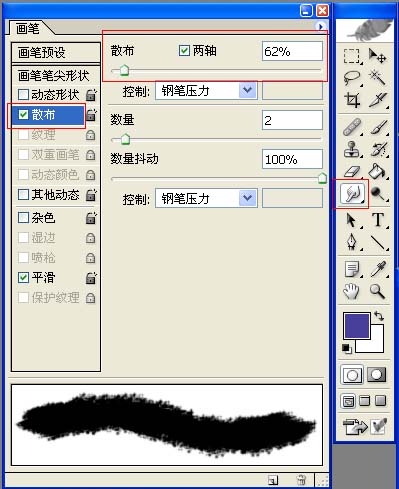Enable the 动态形状 checkbox

coord(23,95)
